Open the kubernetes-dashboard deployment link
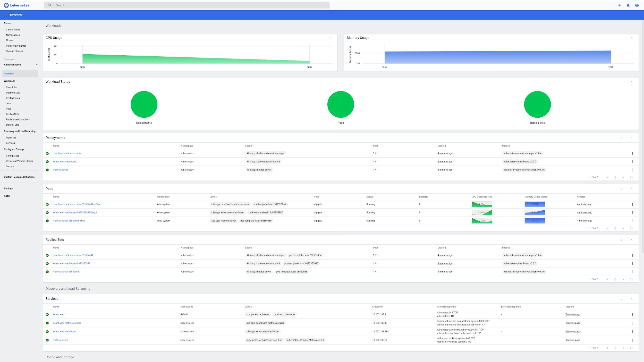 point(65,162)
